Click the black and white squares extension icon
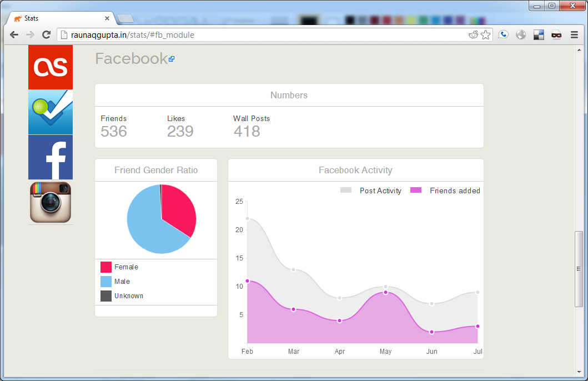Viewport: 588px width, 381px height. coord(539,35)
